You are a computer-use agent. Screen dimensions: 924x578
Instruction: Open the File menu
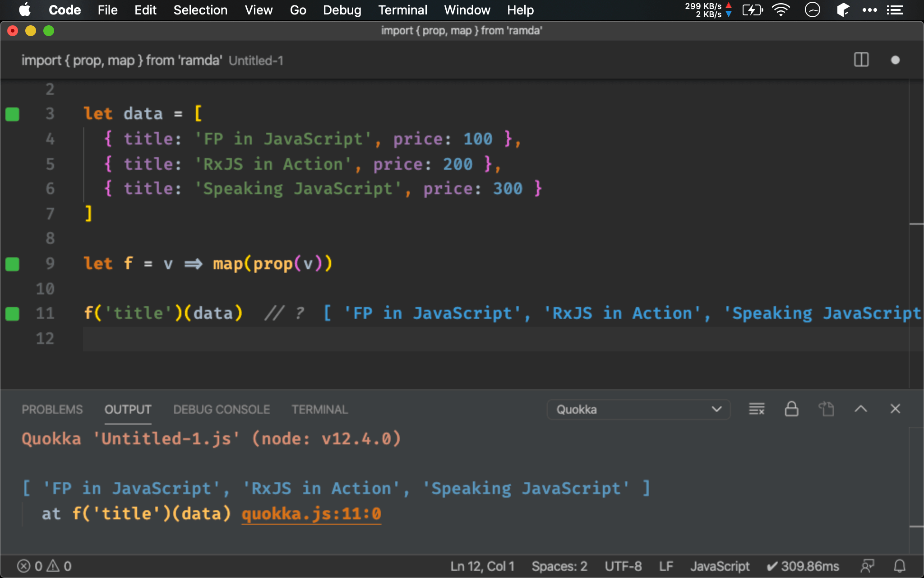coord(107,10)
